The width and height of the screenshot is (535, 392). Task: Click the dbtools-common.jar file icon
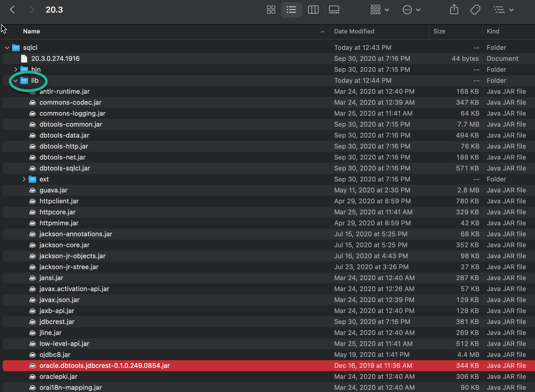tap(32, 124)
